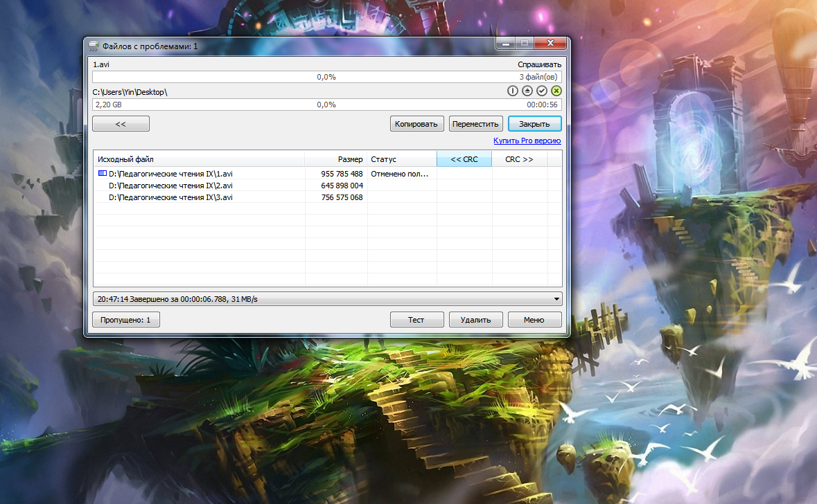This screenshot has height=504, width=817.
Task: Click the eject icon next to the destination path
Action: (x=527, y=91)
